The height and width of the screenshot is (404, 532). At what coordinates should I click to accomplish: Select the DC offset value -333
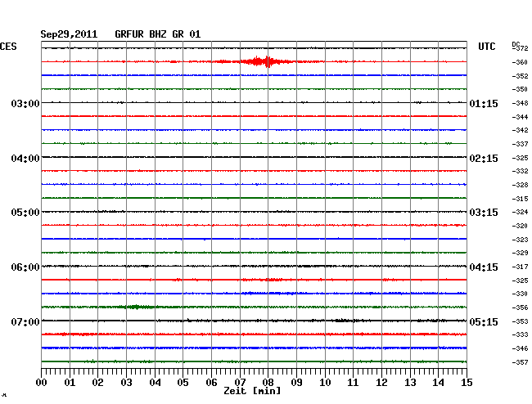pyautogui.click(x=520, y=334)
